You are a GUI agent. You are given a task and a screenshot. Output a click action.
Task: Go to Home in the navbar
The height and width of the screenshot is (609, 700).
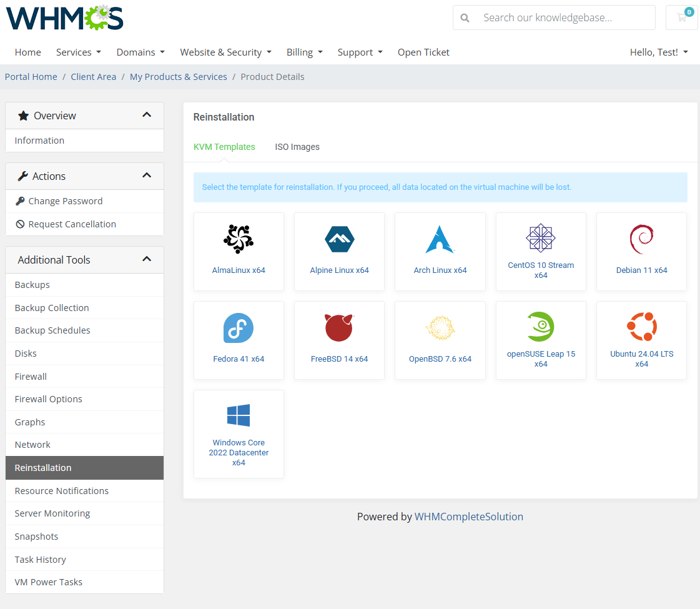27,52
